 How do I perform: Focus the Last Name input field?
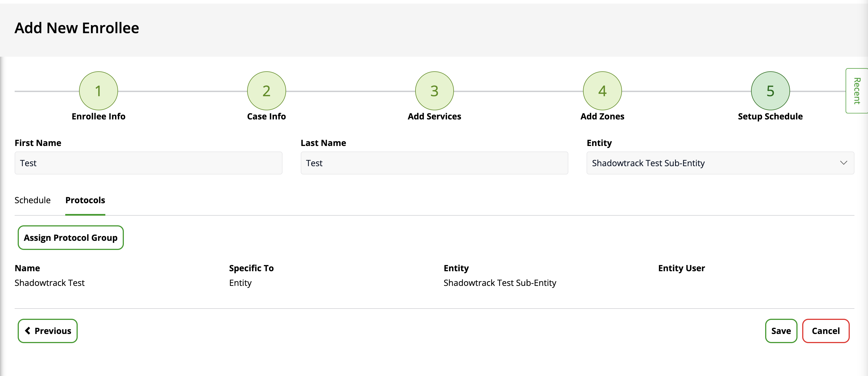[x=434, y=163]
